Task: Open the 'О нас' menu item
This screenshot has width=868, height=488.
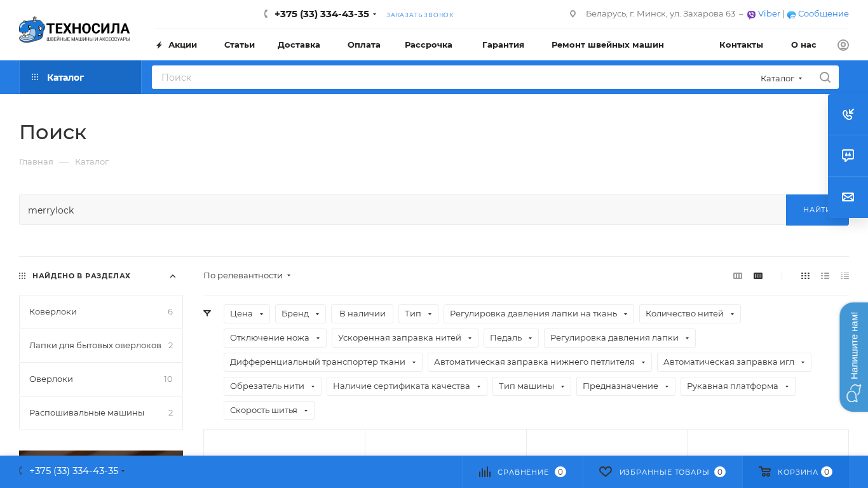Action: (x=804, y=45)
